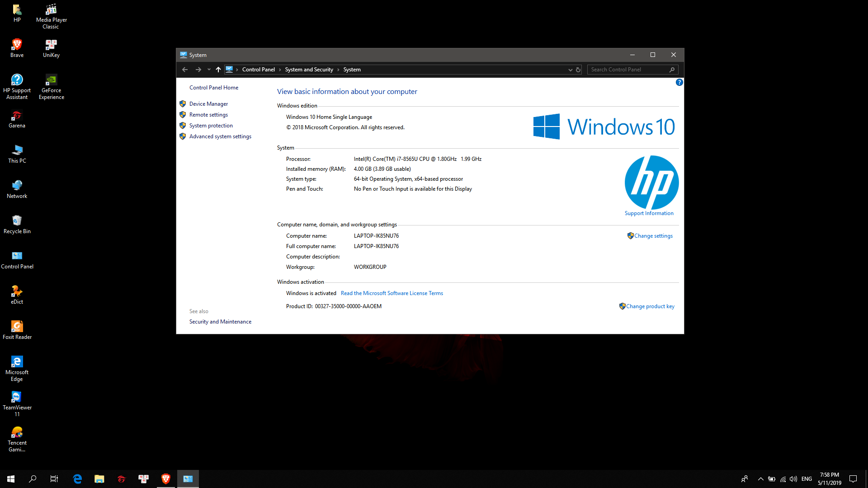The image size is (868, 488).
Task: Switch input language via ENG indicator
Action: click(807, 479)
